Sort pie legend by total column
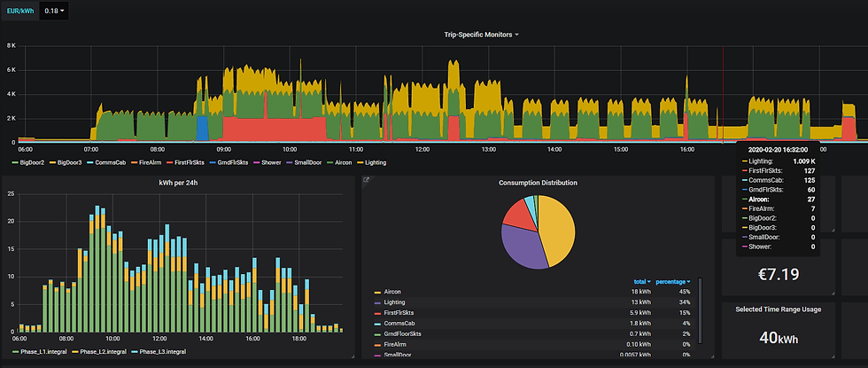The width and height of the screenshot is (868, 368). (642, 282)
